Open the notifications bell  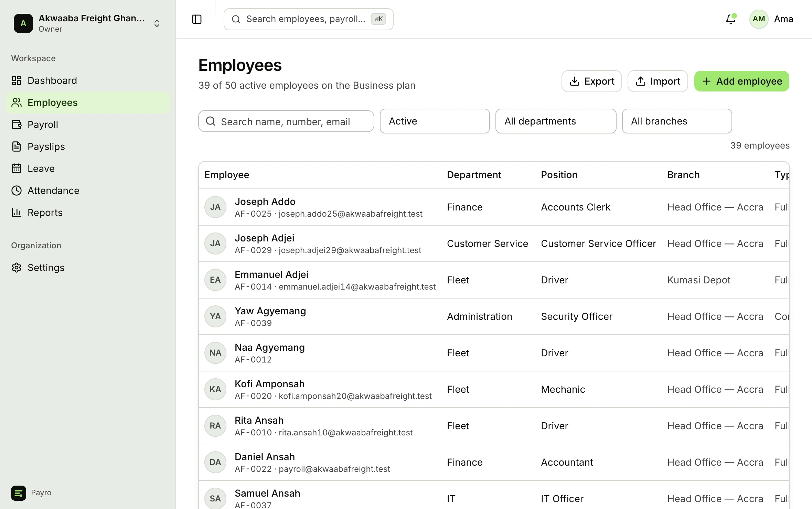pos(730,19)
